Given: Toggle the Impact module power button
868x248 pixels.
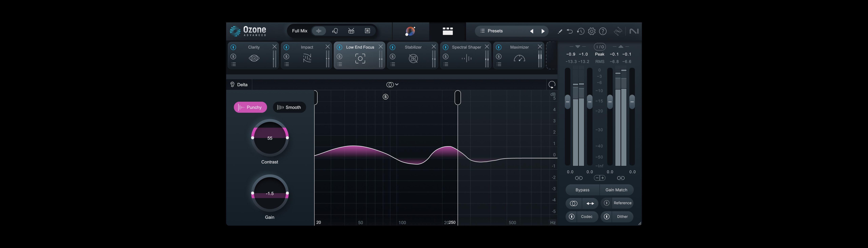Looking at the screenshot, I should click(286, 47).
